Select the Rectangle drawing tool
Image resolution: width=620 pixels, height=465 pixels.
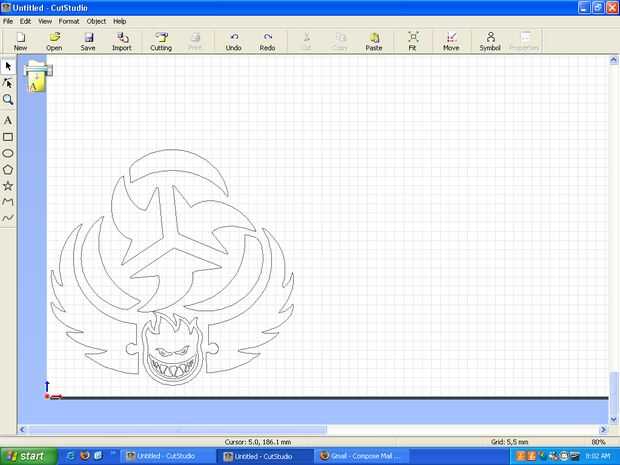8,137
